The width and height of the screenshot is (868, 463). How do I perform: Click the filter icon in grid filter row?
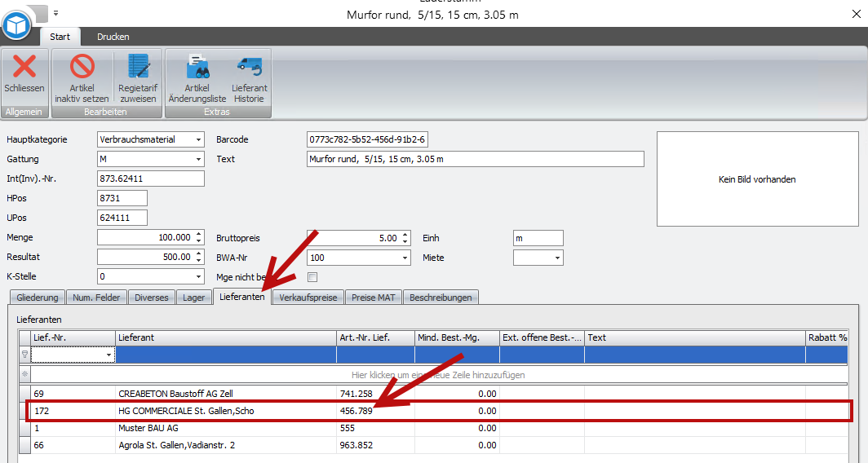coord(24,355)
